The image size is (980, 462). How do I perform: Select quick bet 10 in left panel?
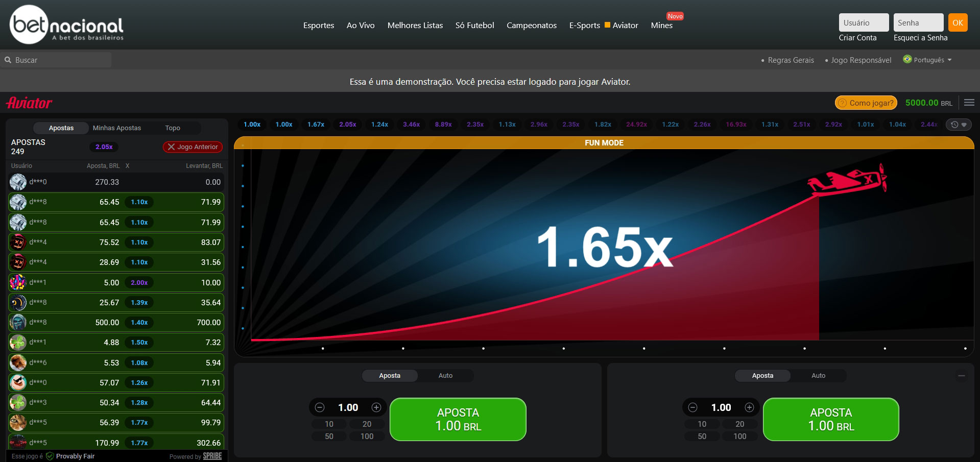(329, 424)
